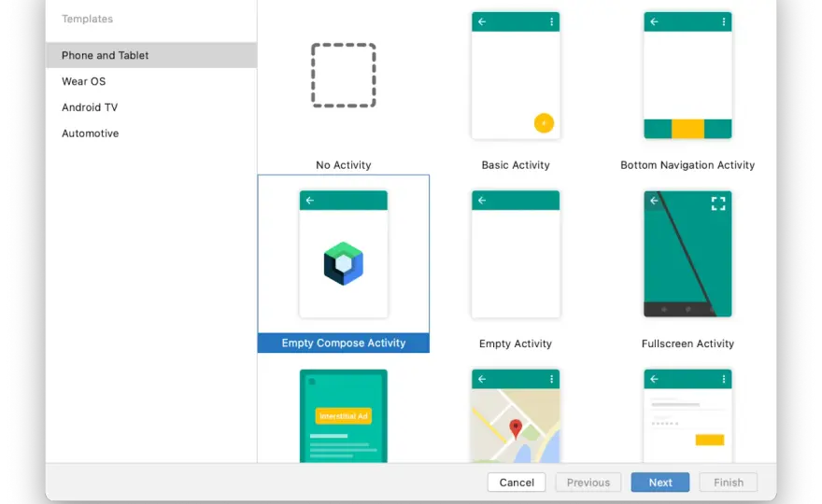This screenshot has height=504, width=822.
Task: Click the red map pin icon
Action: click(x=516, y=428)
